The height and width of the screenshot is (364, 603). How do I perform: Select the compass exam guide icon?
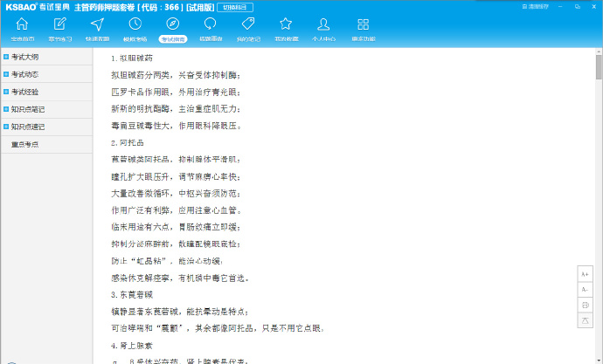click(x=173, y=24)
